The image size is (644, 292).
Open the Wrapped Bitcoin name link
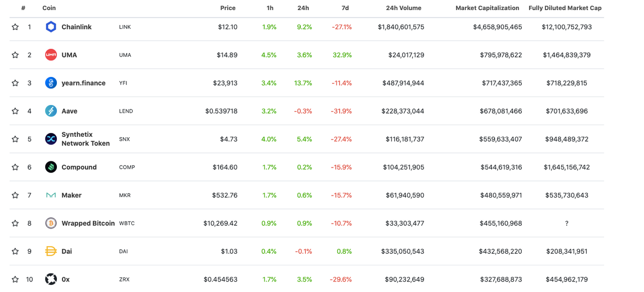click(x=88, y=223)
